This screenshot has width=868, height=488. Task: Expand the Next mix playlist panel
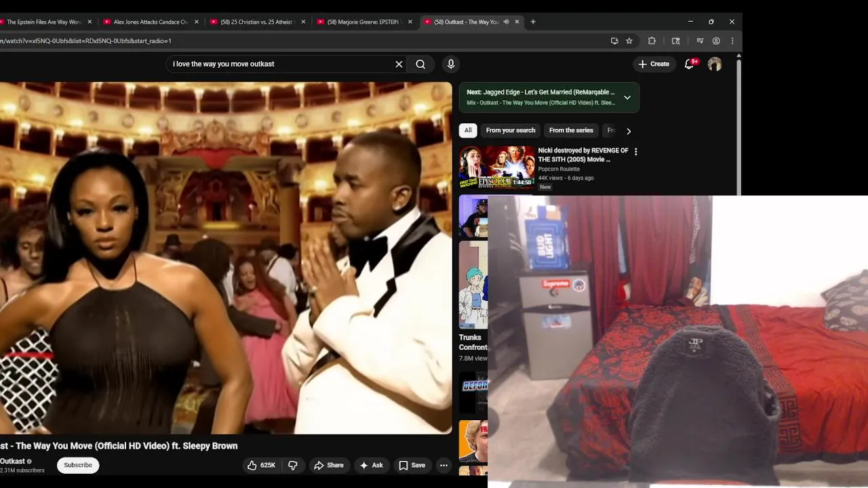tap(627, 98)
